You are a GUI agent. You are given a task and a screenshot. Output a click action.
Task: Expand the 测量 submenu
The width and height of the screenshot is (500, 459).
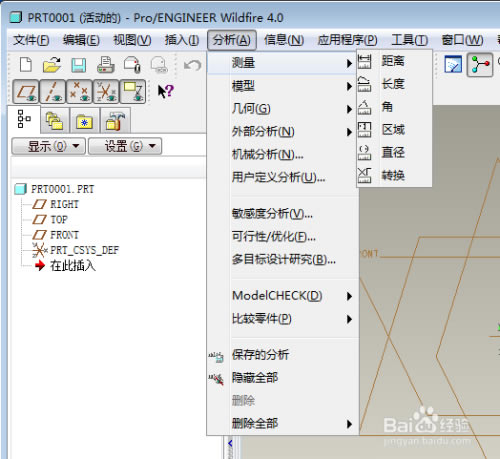tap(282, 63)
